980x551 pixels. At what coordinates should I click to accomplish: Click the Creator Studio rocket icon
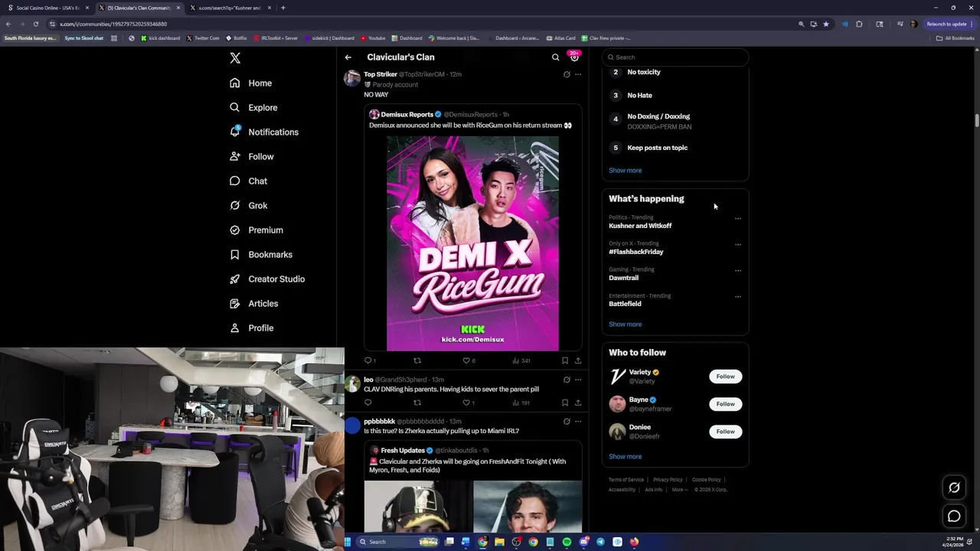tap(235, 279)
